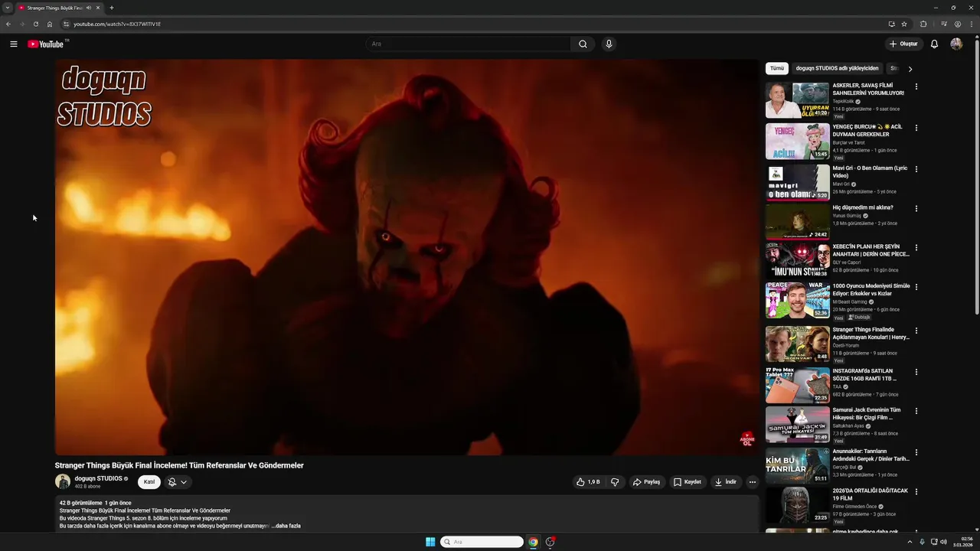
Task: Open browser extensions puzzle icon
Action: tap(923, 24)
